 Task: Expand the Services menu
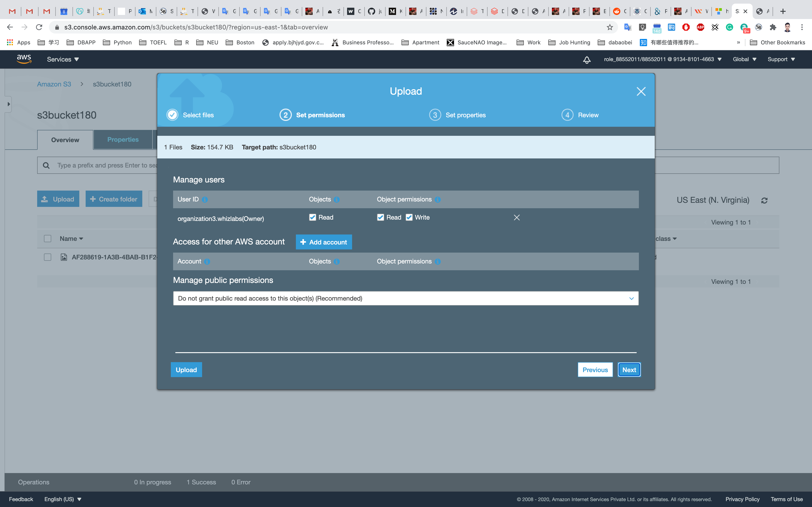63,59
